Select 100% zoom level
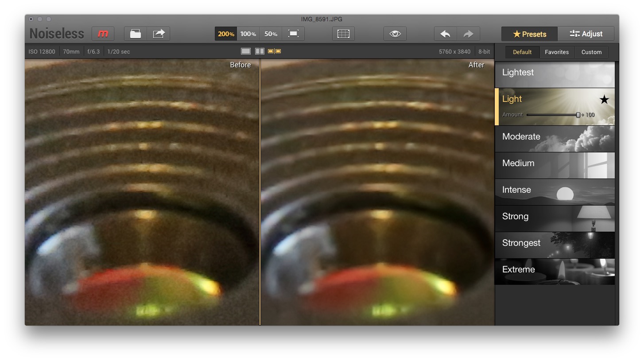Screen dimensions: 644x361 coord(248,33)
